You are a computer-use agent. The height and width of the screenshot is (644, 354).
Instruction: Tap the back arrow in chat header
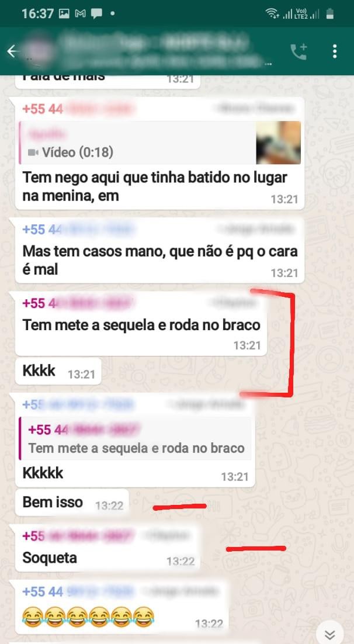pyautogui.click(x=13, y=51)
